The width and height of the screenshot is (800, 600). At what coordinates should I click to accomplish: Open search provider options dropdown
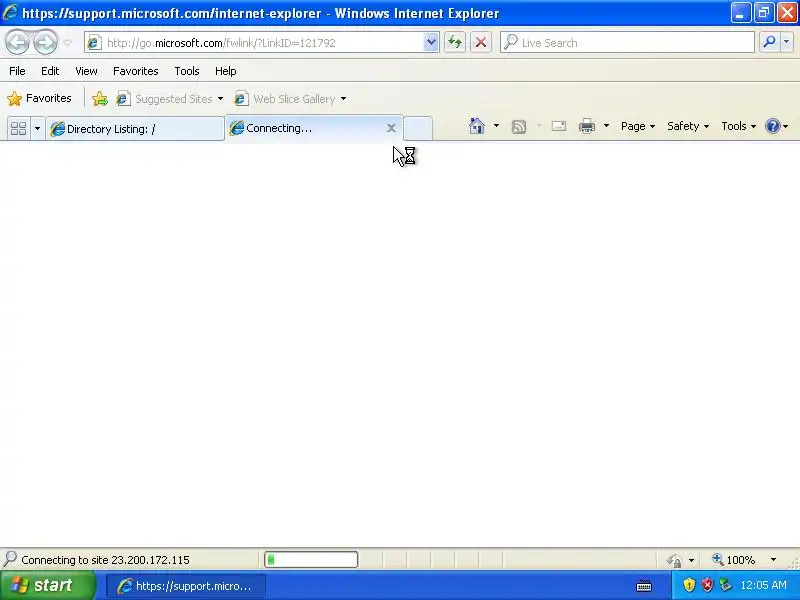(787, 43)
